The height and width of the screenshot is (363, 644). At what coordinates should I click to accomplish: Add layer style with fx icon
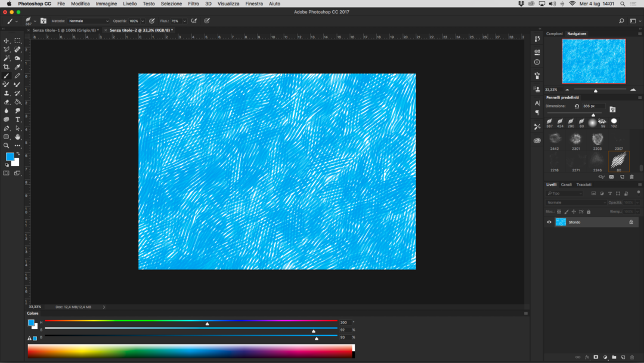click(x=587, y=357)
